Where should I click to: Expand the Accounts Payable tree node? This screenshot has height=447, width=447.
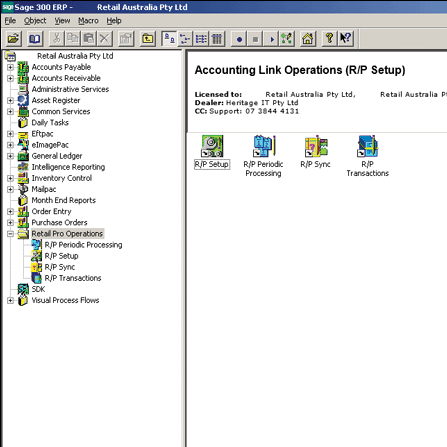coord(10,67)
